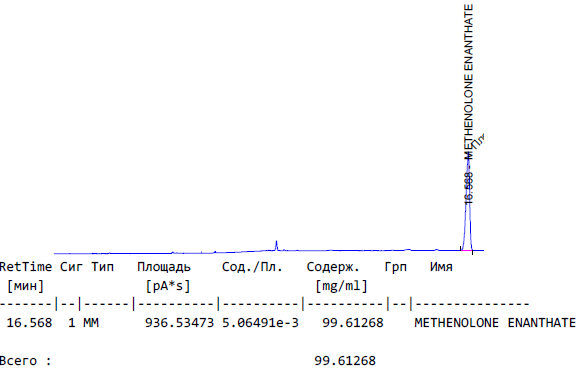
Task: Click the Имя column header
Action: click(441, 267)
